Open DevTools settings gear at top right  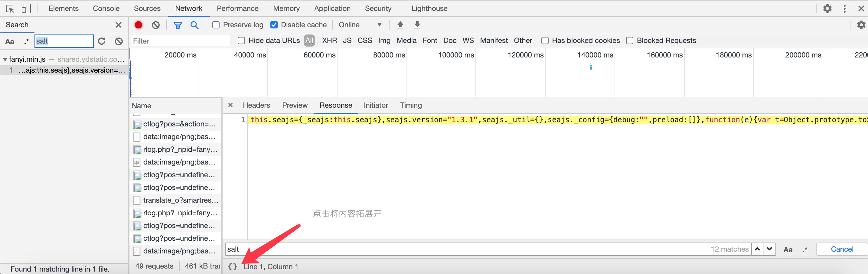point(827,8)
